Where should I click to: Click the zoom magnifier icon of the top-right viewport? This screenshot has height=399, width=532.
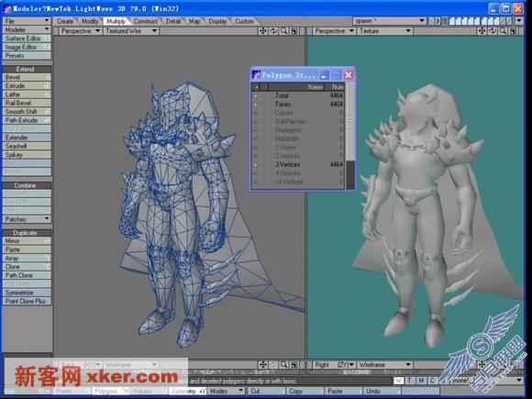point(503,31)
